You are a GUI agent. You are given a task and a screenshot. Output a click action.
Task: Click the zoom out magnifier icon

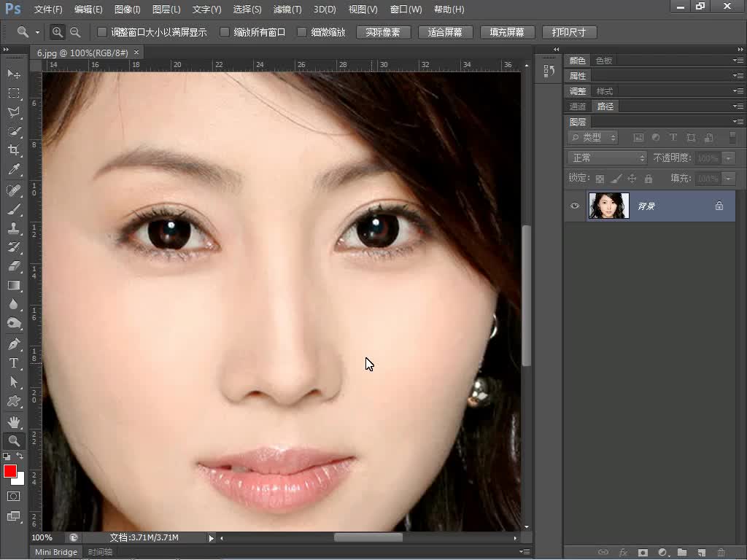75,32
